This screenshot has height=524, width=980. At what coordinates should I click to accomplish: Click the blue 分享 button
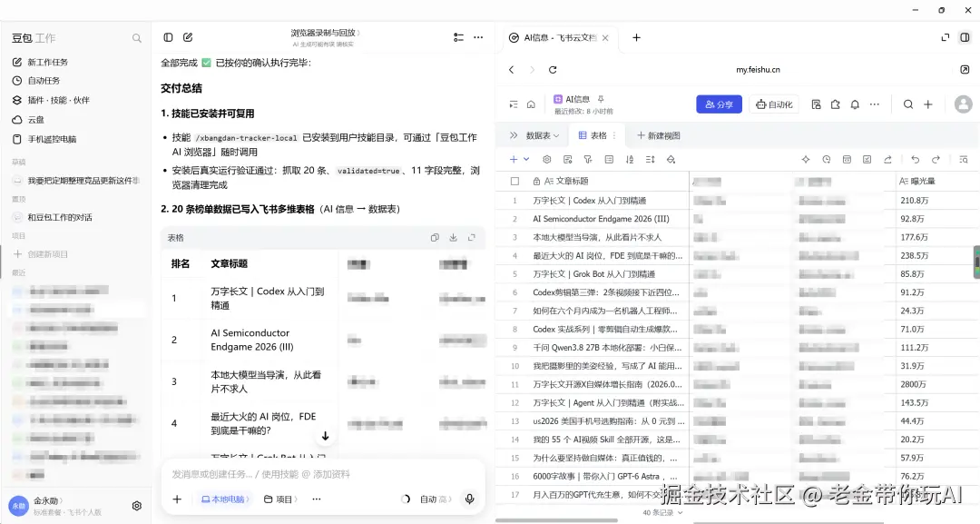[x=719, y=104]
